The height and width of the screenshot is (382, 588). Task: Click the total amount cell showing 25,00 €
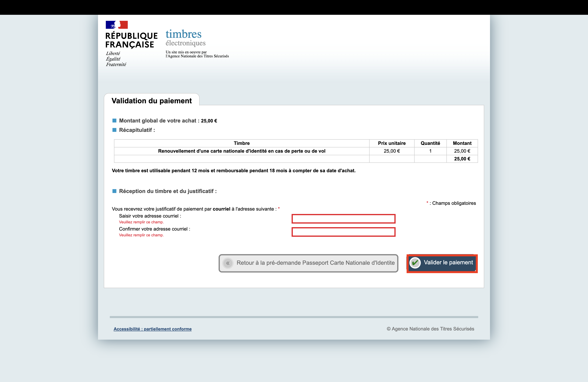(462, 159)
